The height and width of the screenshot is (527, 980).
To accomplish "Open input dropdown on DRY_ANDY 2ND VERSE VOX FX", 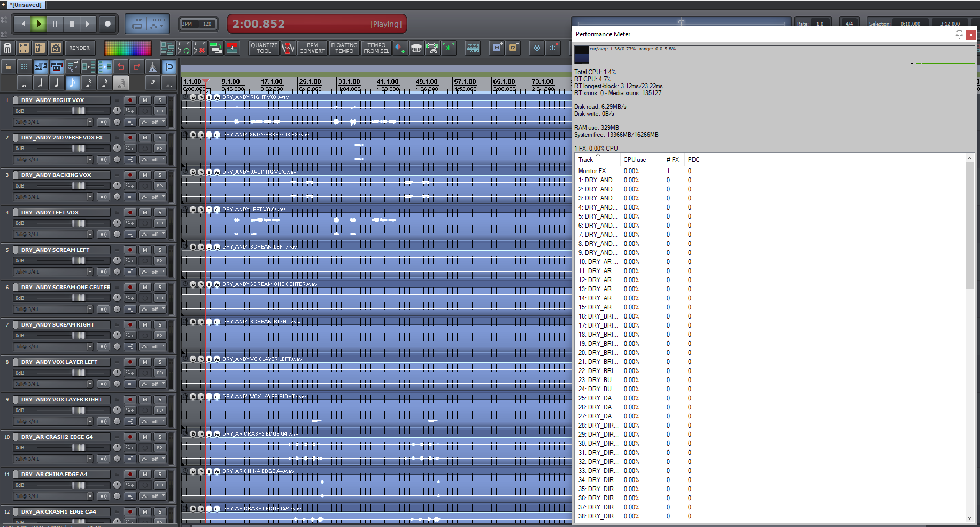I will click(53, 159).
